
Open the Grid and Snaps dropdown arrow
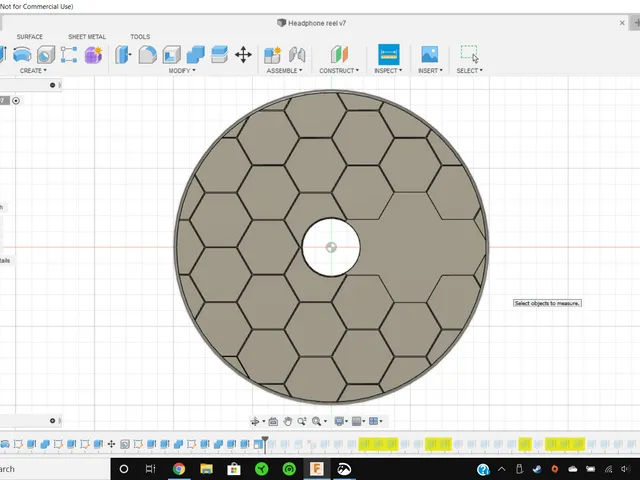point(364,421)
